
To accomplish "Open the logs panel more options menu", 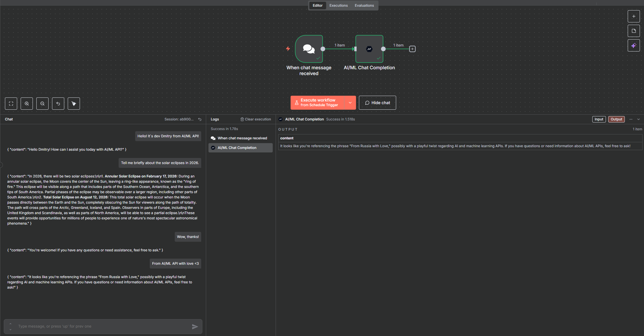I will [631, 119].
